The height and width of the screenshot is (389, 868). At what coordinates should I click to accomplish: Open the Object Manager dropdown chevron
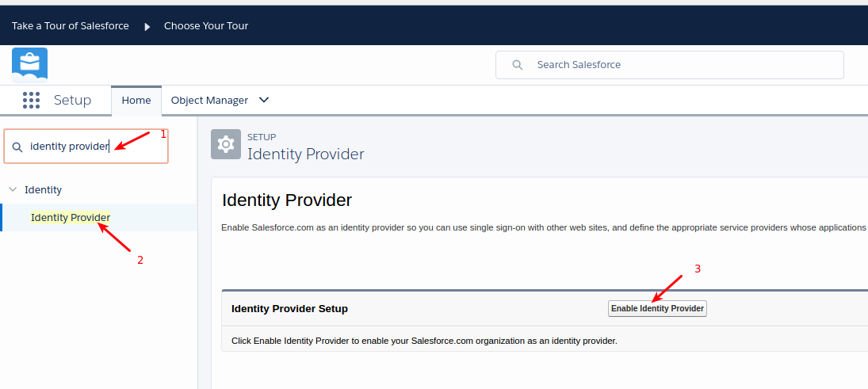coord(265,100)
